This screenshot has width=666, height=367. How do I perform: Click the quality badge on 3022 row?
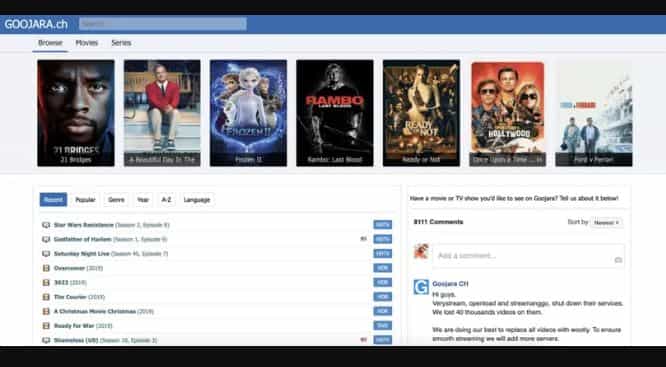(x=383, y=282)
